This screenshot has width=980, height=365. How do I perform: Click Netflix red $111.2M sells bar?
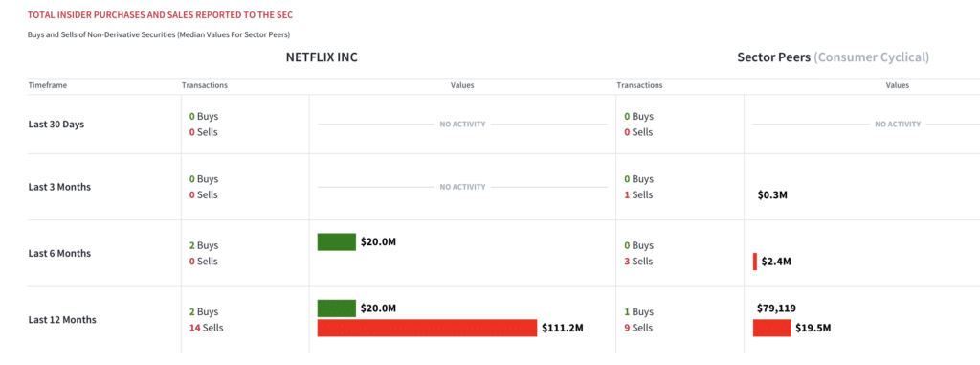point(427,328)
